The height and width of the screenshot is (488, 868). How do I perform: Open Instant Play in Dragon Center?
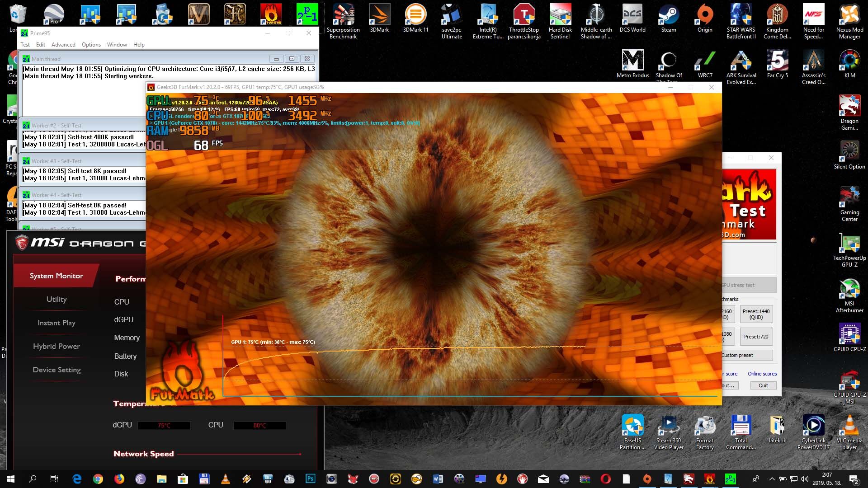click(56, 323)
